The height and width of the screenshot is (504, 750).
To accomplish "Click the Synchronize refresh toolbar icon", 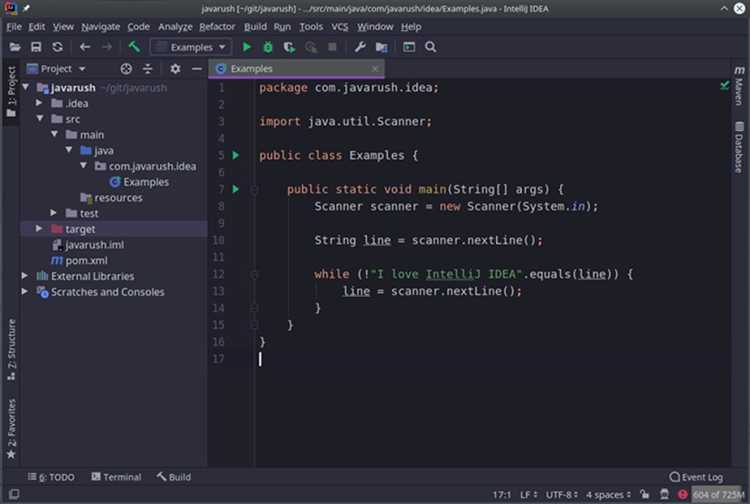I will 57,47.
